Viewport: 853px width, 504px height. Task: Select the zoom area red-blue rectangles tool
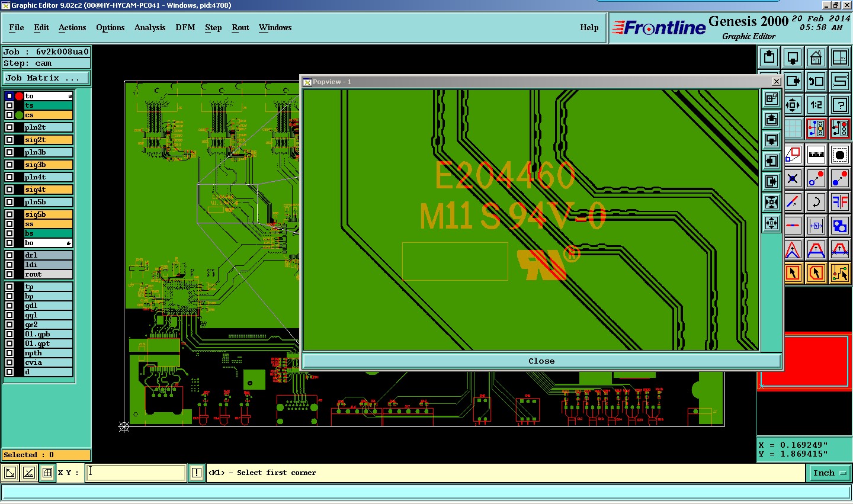click(793, 155)
